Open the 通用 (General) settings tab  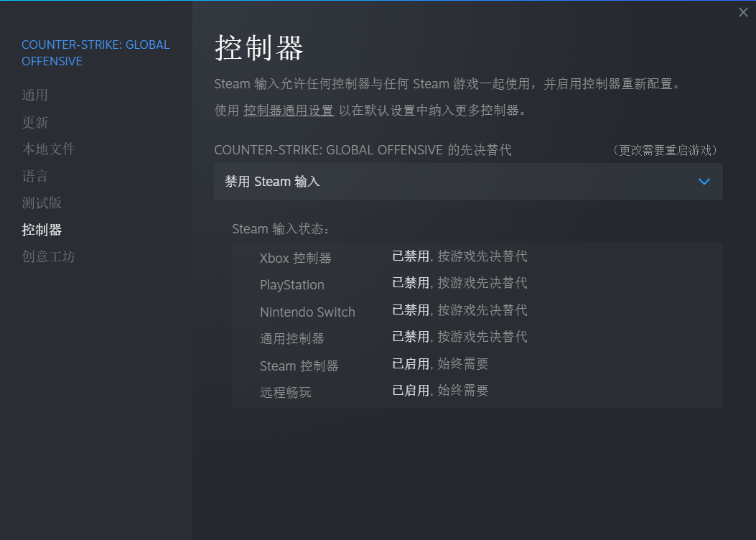point(34,95)
